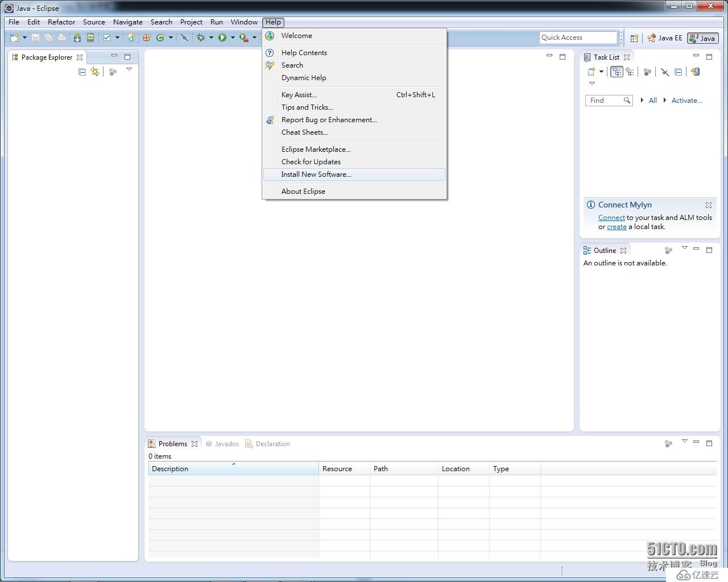
Task: Open the Android Virtual Device Manager icon
Action: pos(90,38)
